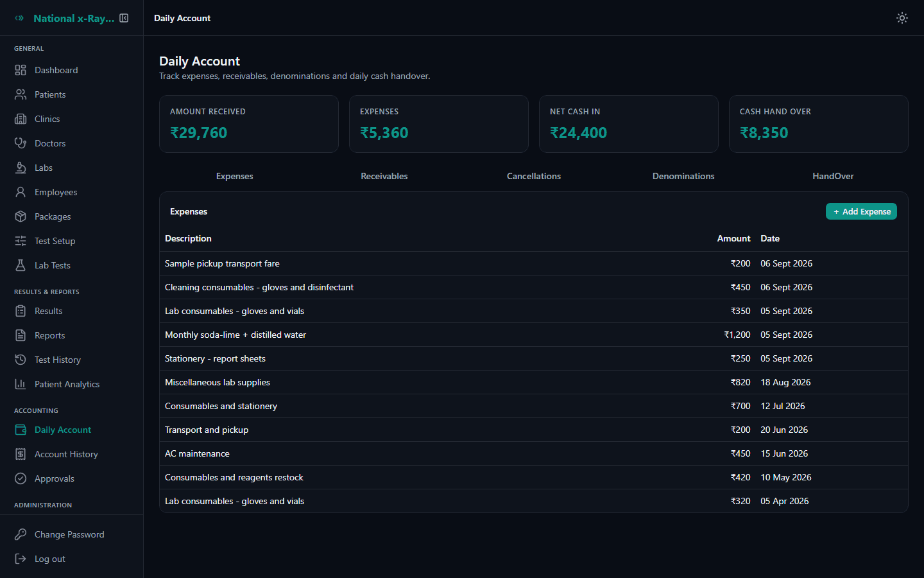Switch to the Expenses tab

click(235, 176)
